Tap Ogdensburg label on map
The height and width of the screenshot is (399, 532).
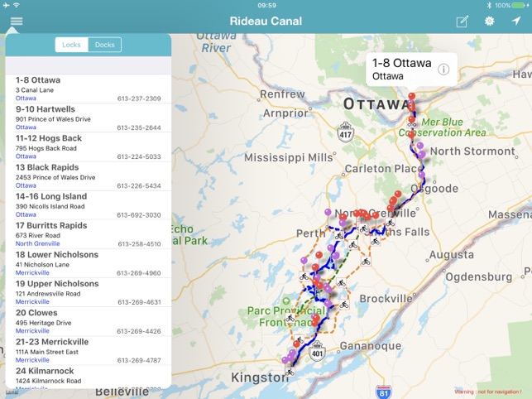pyautogui.click(x=479, y=277)
